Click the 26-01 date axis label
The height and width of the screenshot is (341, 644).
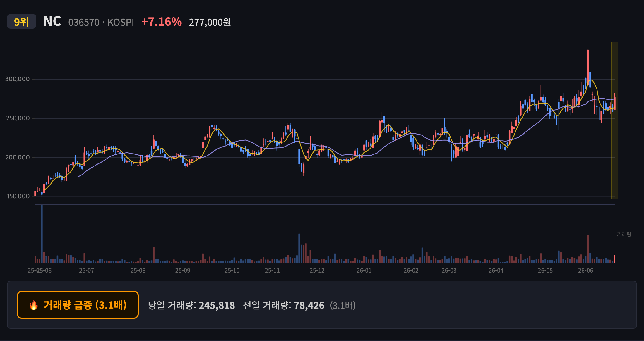pyautogui.click(x=364, y=271)
